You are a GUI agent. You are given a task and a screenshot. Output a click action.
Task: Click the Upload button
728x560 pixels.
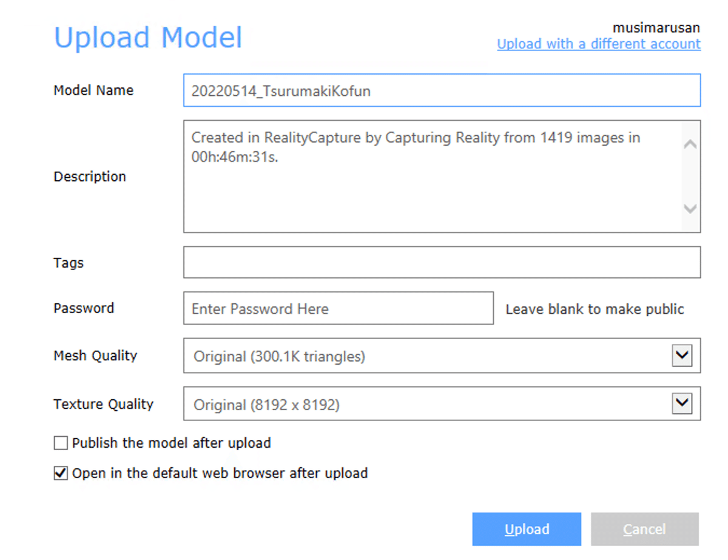[x=527, y=529]
